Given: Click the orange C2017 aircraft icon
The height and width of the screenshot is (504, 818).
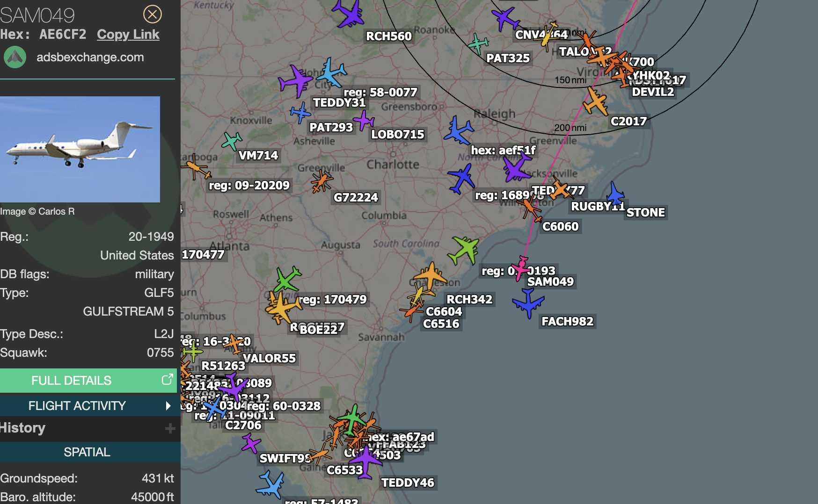Looking at the screenshot, I should coord(595,101).
